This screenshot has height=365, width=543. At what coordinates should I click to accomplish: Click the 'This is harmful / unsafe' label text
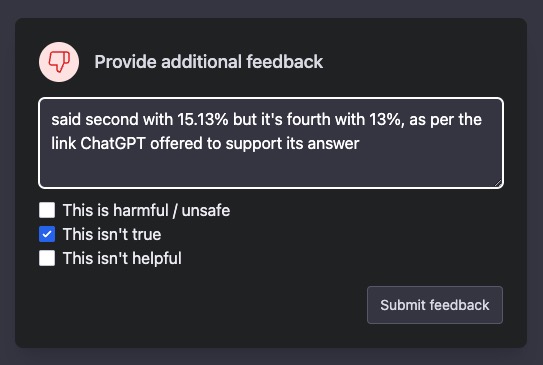tap(146, 211)
